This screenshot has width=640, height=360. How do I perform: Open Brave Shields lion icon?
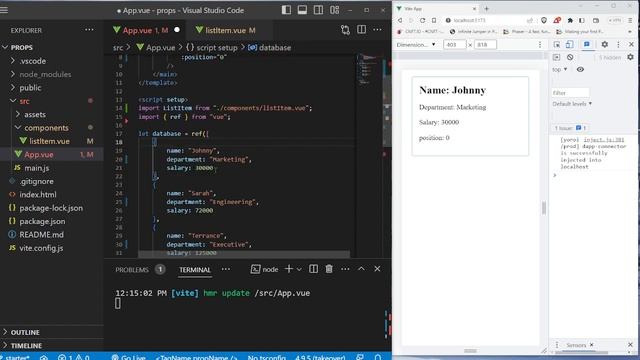click(544, 20)
